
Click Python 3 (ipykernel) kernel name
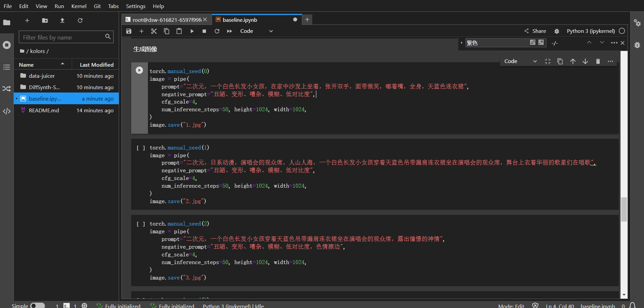[x=591, y=31]
